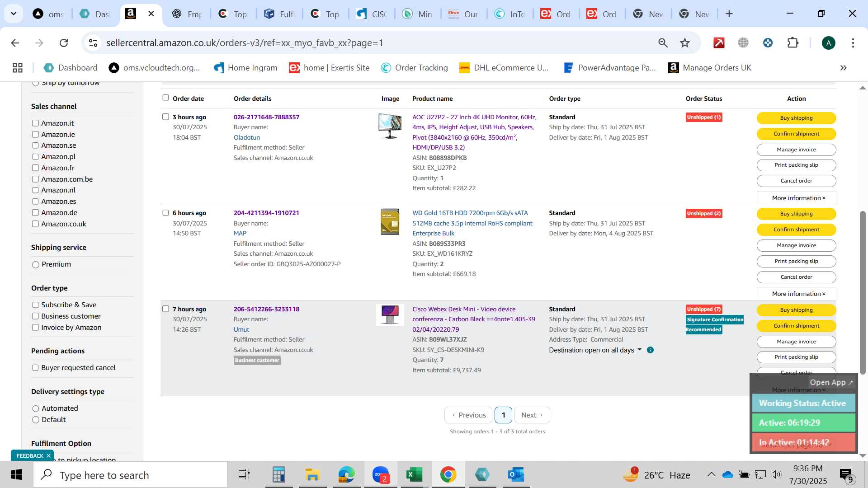
Task: Open the tab search dropdown arrow
Action: pyautogui.click(x=14, y=14)
